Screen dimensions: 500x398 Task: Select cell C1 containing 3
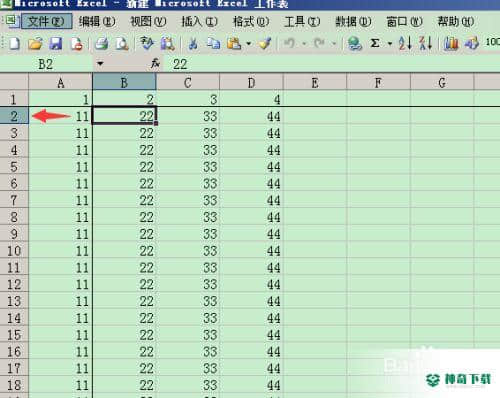coord(188,99)
